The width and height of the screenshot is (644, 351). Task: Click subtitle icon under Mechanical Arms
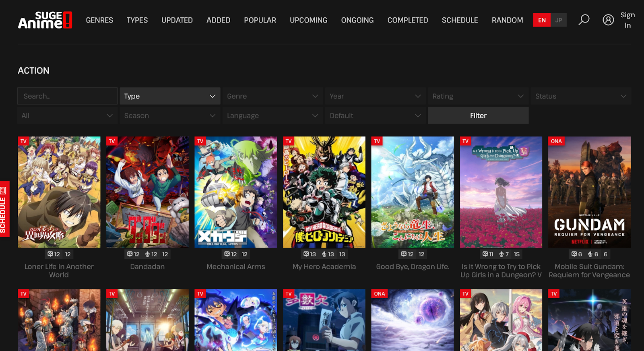(227, 254)
